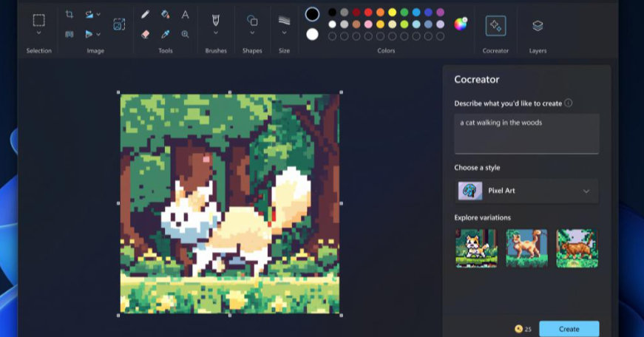The width and height of the screenshot is (644, 337).
Task: Pick the dark red swatch
Action: click(356, 13)
